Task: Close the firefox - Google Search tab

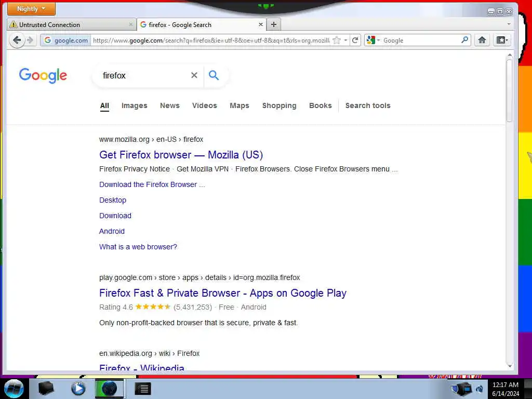Action: click(x=261, y=24)
